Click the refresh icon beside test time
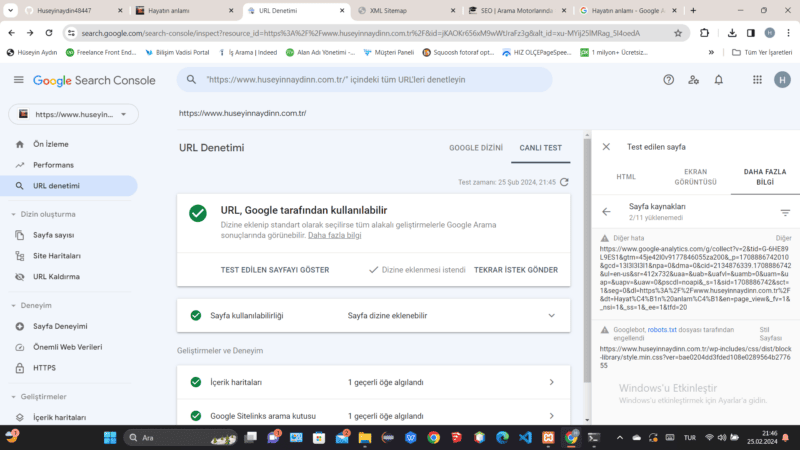800x450 pixels. pyautogui.click(x=565, y=182)
